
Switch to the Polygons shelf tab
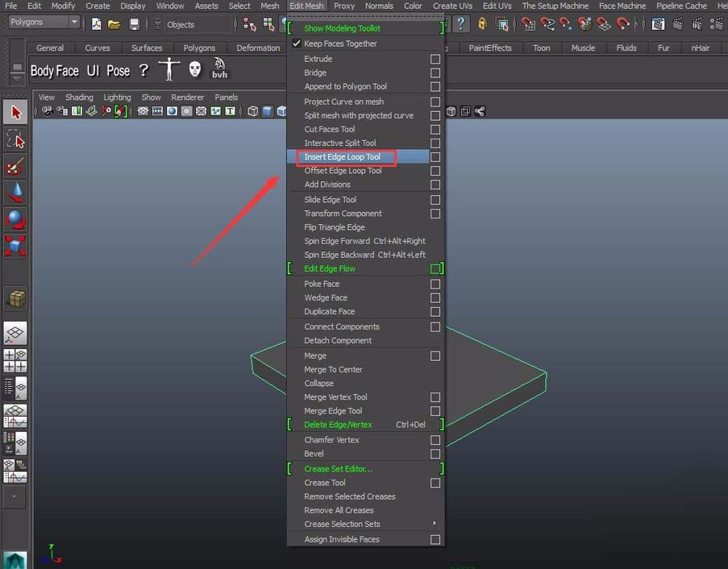point(199,48)
